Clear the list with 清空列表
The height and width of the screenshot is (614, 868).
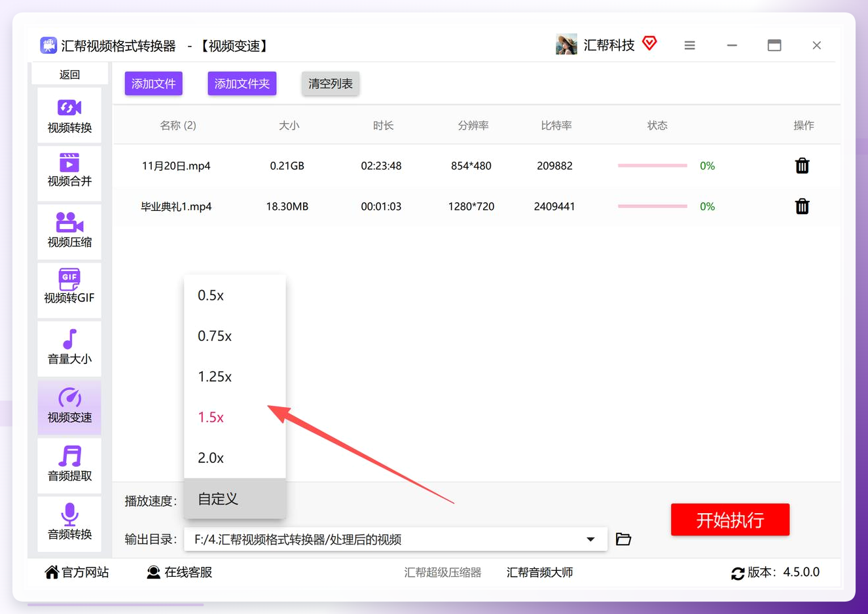tap(331, 84)
